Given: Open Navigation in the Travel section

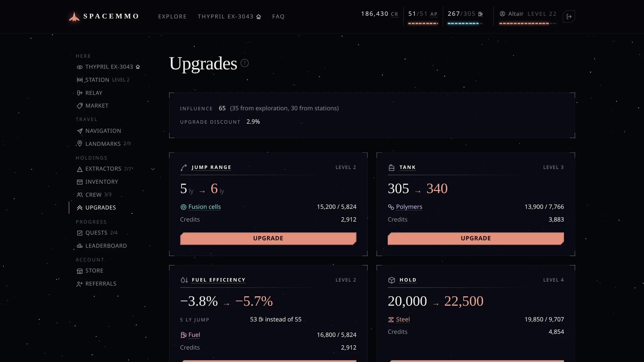Looking at the screenshot, I should click(x=99, y=131).
